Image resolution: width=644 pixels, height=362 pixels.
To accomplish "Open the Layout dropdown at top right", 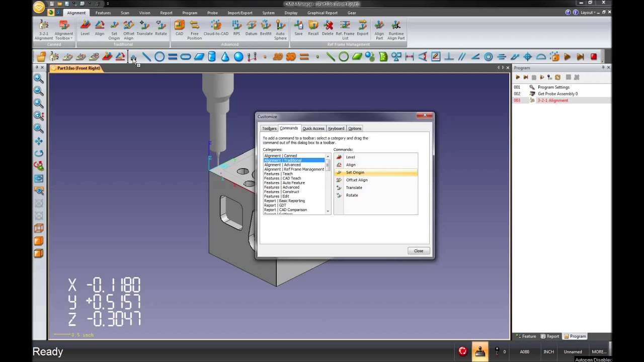I will (x=588, y=13).
